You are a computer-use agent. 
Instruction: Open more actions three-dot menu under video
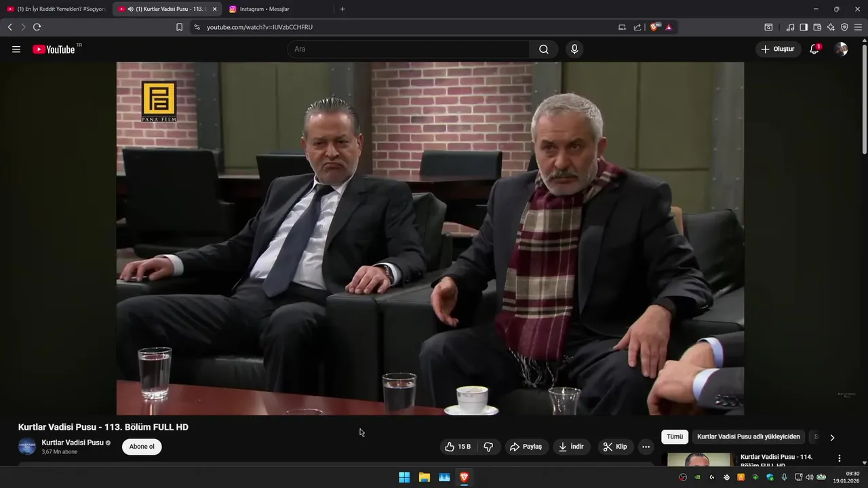(646, 447)
